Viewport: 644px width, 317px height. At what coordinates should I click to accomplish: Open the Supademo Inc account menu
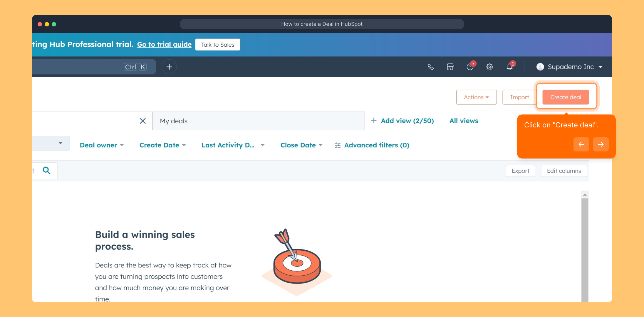coord(570,67)
